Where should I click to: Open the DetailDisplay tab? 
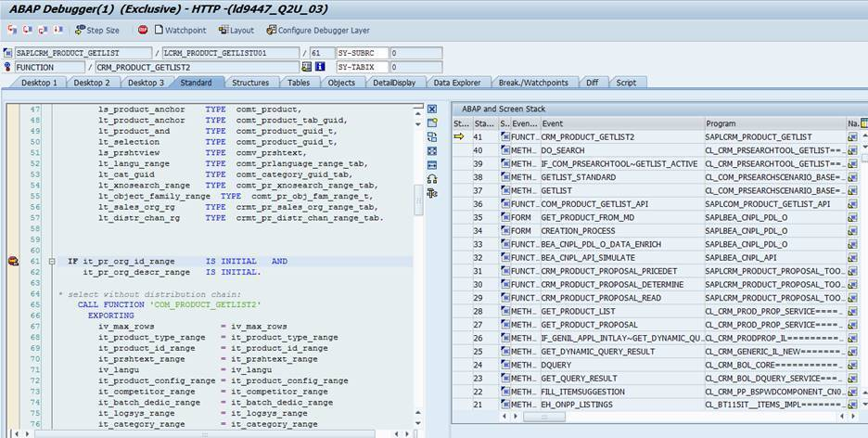[x=393, y=83]
